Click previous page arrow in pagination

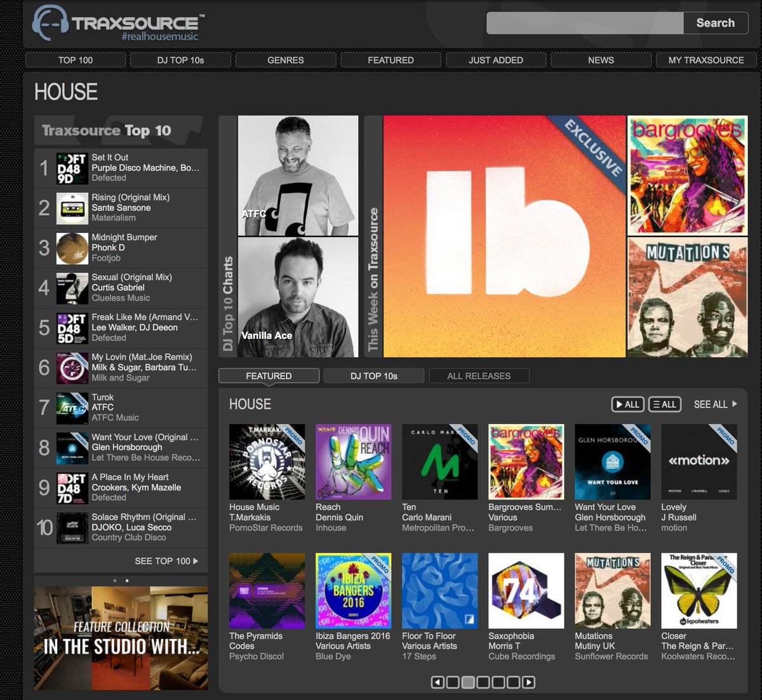438,682
